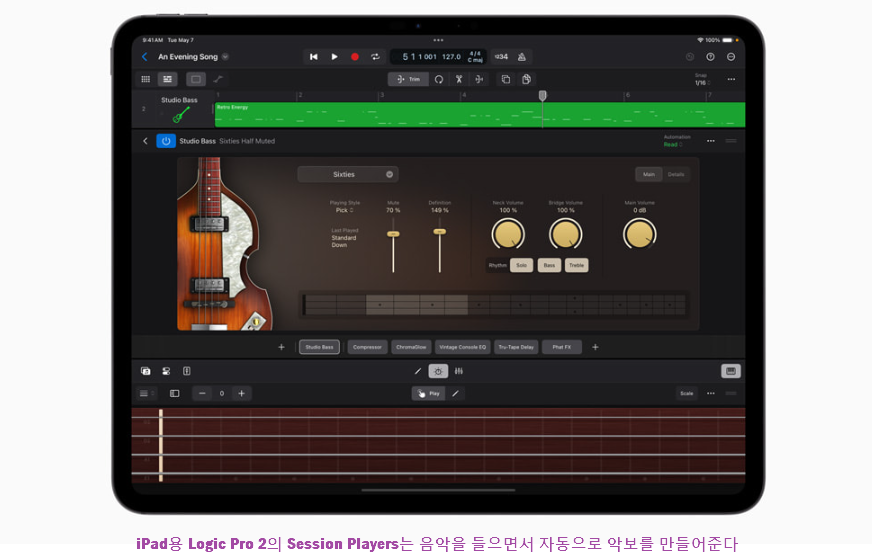Toggle the play surface keyboard icon
The image size is (872, 555).
731,371
